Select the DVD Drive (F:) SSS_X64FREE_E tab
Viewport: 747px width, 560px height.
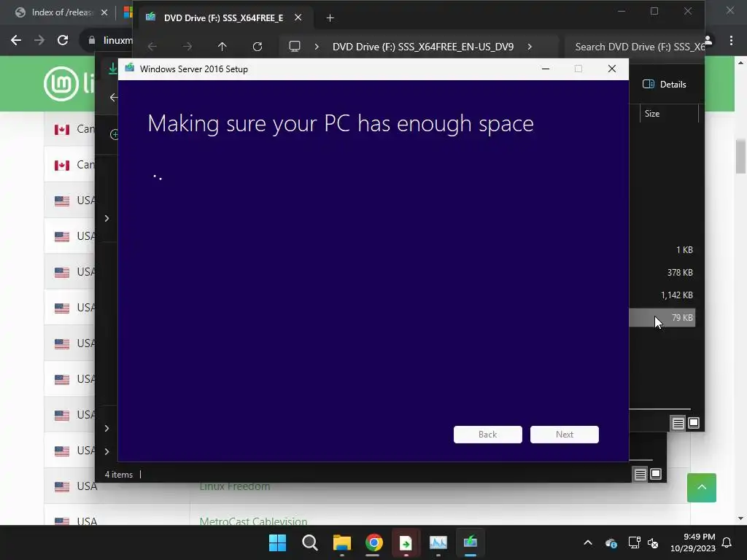coord(223,18)
